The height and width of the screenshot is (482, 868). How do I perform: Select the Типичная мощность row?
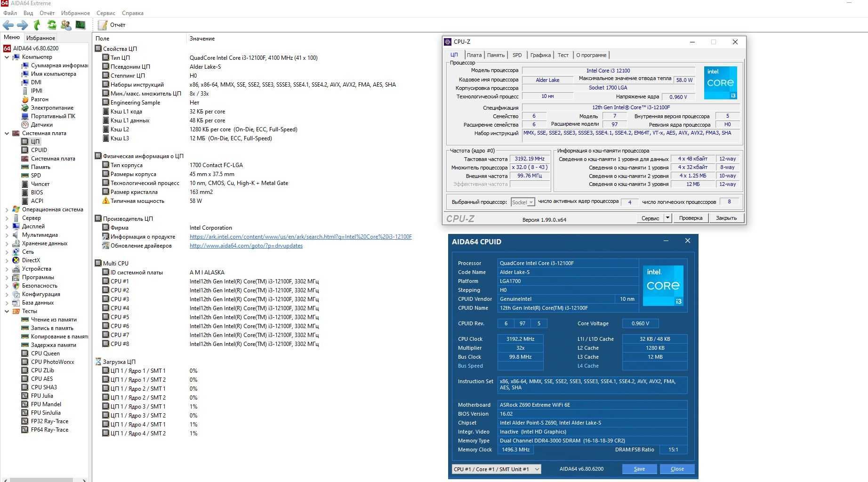(137, 201)
